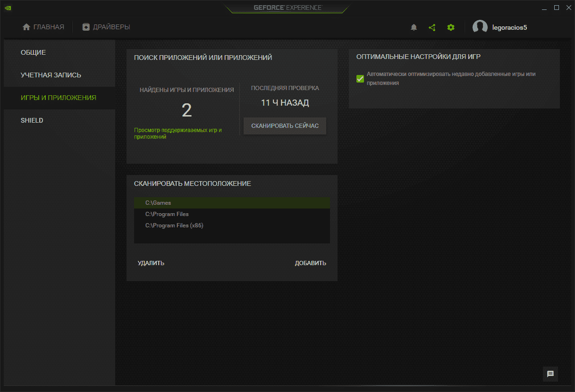Click the legoracios5 user avatar
Viewport: 575px width, 392px height.
pos(480,27)
